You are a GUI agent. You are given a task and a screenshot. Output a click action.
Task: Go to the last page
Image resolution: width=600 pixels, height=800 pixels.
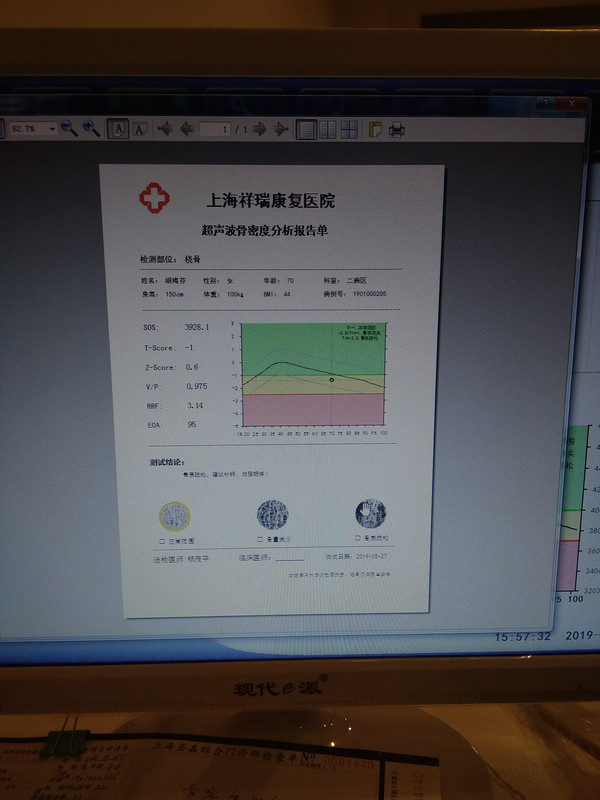coord(281,129)
